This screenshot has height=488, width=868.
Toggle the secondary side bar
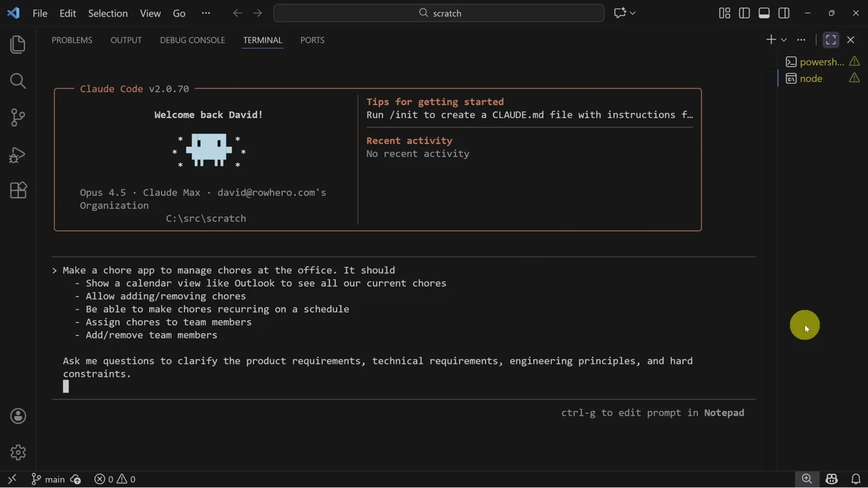pos(784,13)
